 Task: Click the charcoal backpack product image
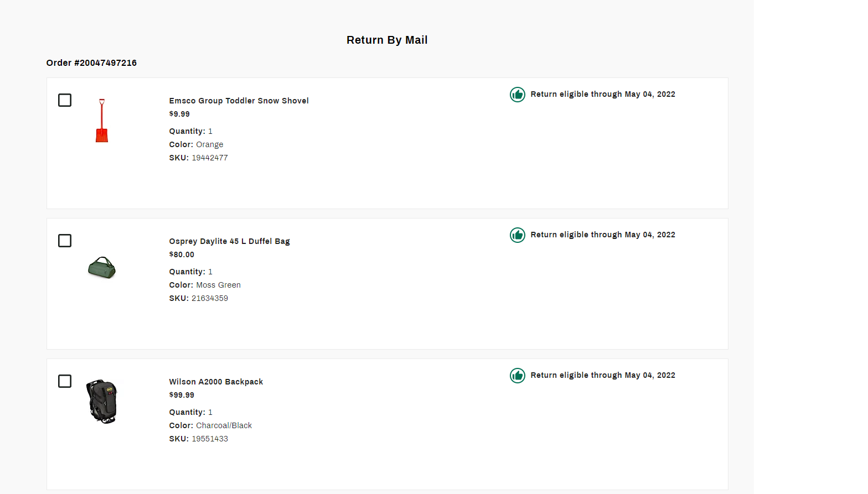coord(102,402)
